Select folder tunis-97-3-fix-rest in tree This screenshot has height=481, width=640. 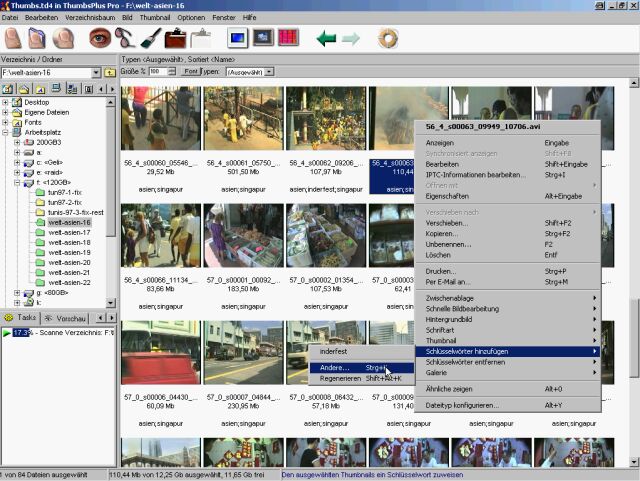tap(76, 212)
